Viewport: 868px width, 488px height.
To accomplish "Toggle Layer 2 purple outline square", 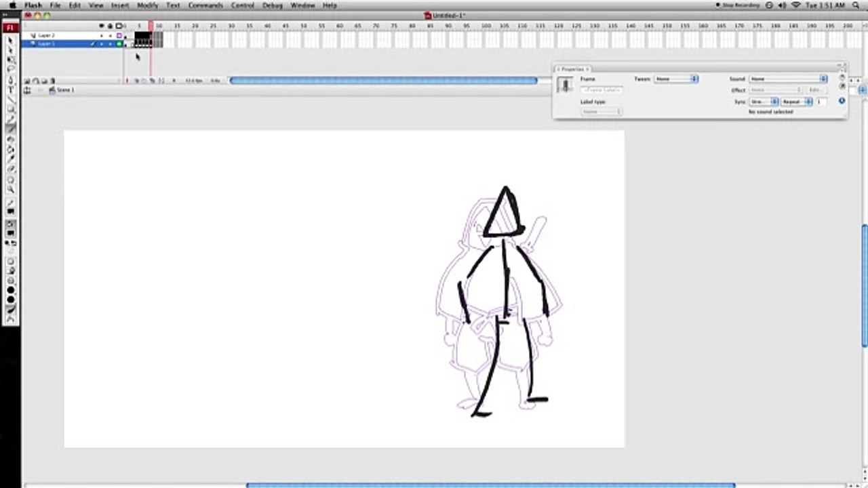I will (x=119, y=35).
